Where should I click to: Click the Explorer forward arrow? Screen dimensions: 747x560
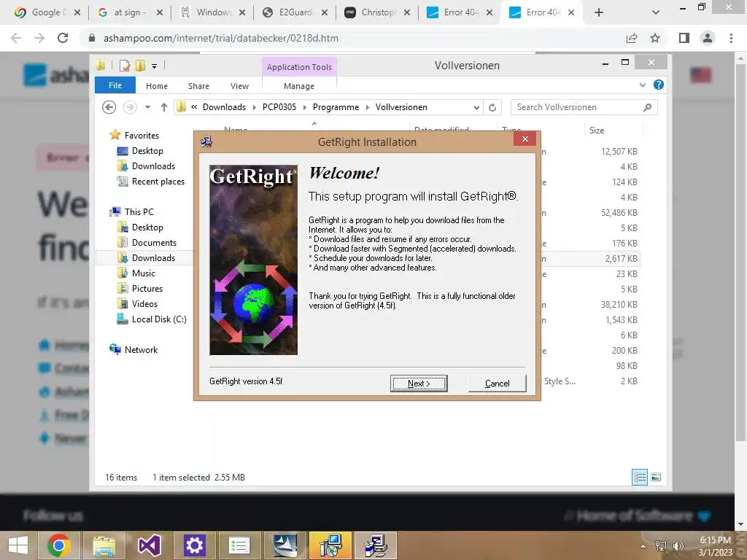pos(130,107)
